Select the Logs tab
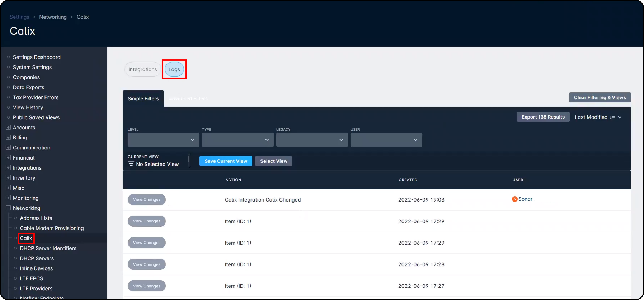This screenshot has height=300, width=644. click(174, 69)
